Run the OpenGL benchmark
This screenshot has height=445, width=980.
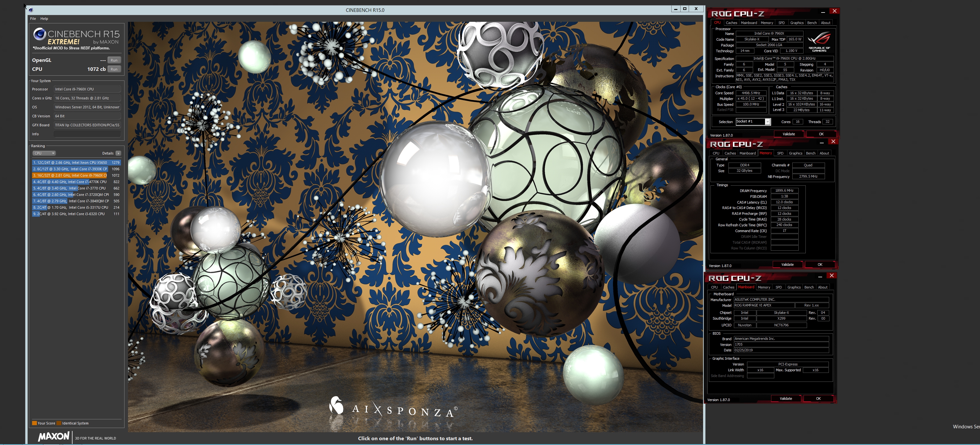pos(114,60)
